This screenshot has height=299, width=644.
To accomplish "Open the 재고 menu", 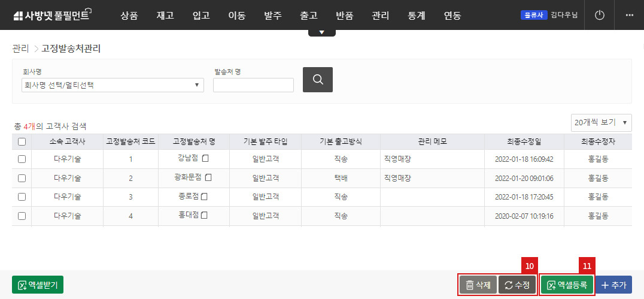I will [165, 16].
